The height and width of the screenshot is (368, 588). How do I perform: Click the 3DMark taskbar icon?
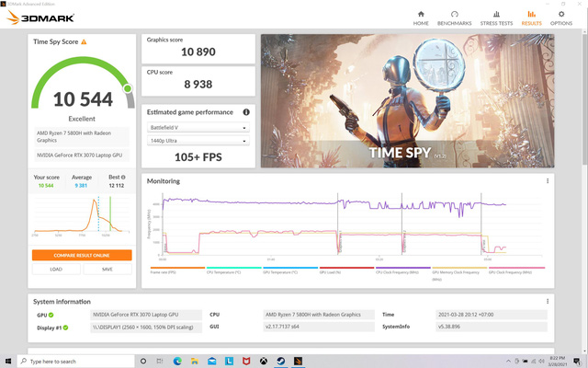click(x=298, y=362)
